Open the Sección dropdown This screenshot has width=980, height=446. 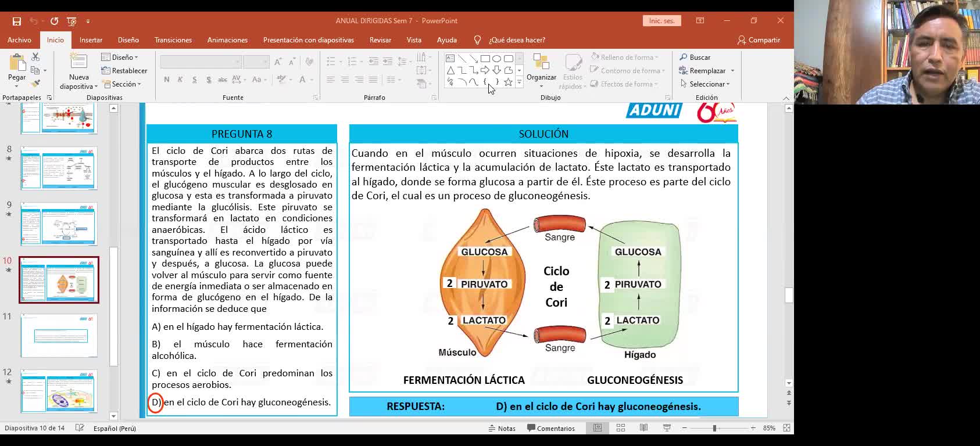(x=121, y=84)
